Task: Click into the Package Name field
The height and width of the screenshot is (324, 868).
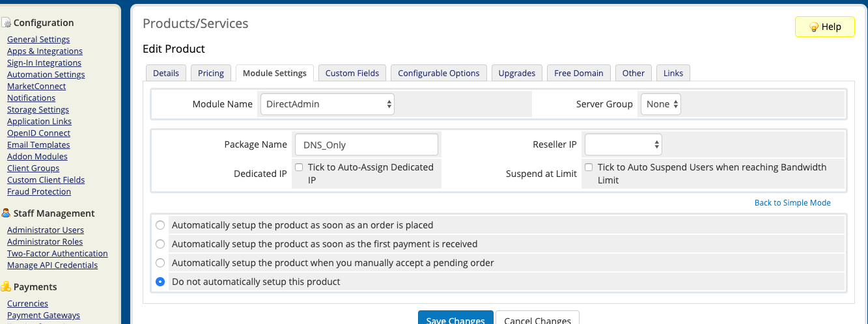Action: pyautogui.click(x=367, y=144)
